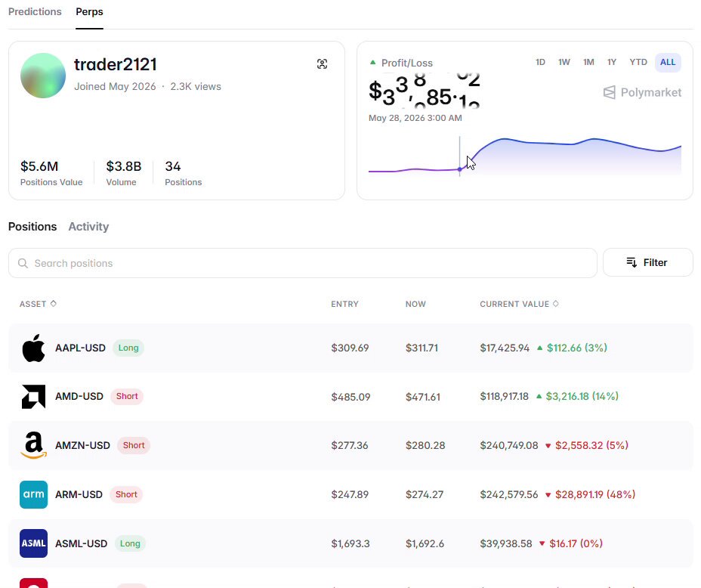Set chart range to 1M
The height and width of the screenshot is (588, 701).
click(x=588, y=62)
